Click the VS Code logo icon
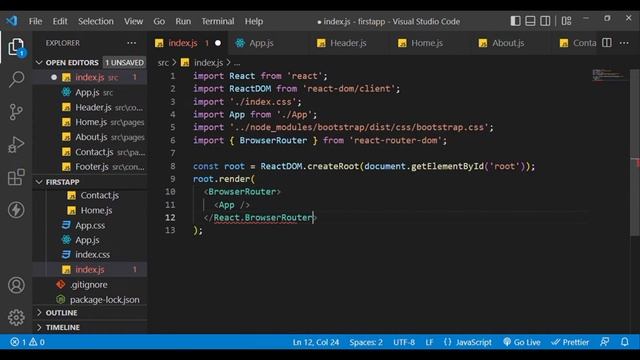This screenshot has height=360, width=640. click(11, 20)
